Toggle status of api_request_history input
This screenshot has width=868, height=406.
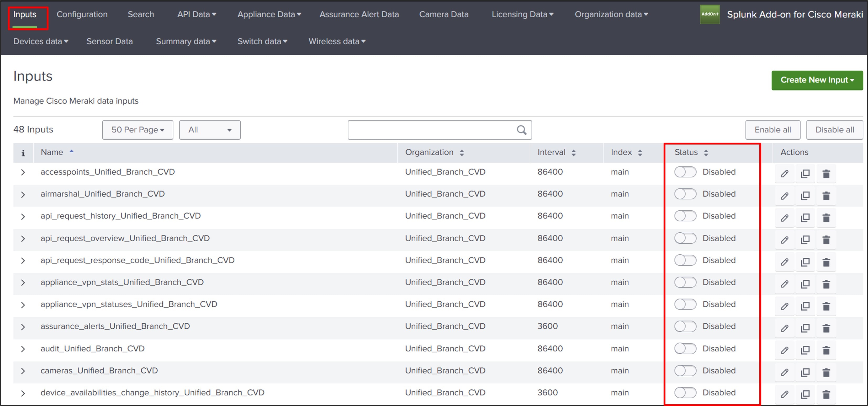pyautogui.click(x=685, y=216)
